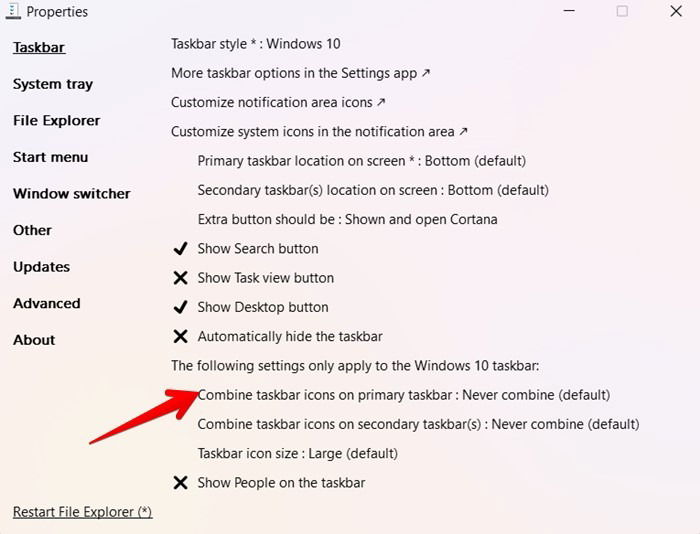Switch to the System tray section
This screenshot has height=534, width=700.
click(x=53, y=84)
